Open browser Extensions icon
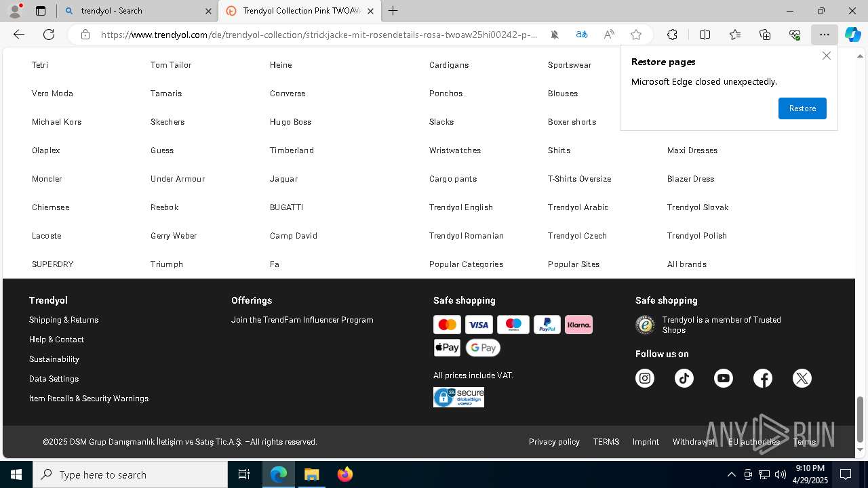Screen dimensions: 868x488 click(x=672, y=35)
